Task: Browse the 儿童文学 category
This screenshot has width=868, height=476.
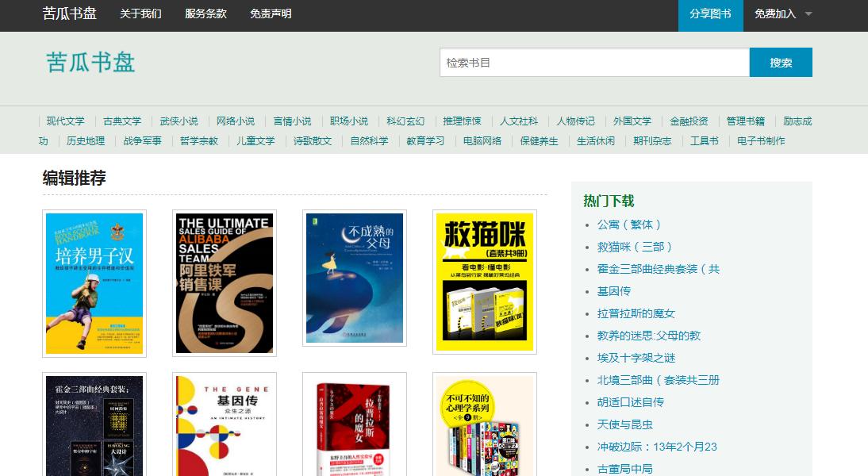Action: [257, 141]
